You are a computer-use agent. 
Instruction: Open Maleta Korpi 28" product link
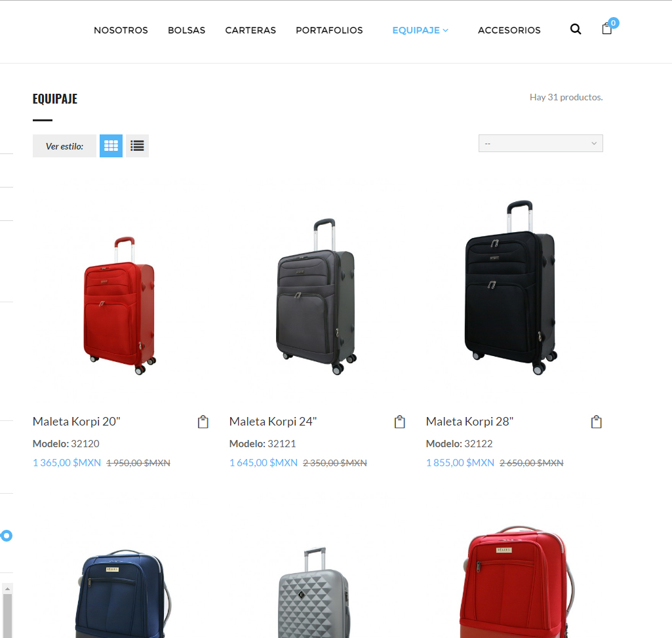point(469,422)
